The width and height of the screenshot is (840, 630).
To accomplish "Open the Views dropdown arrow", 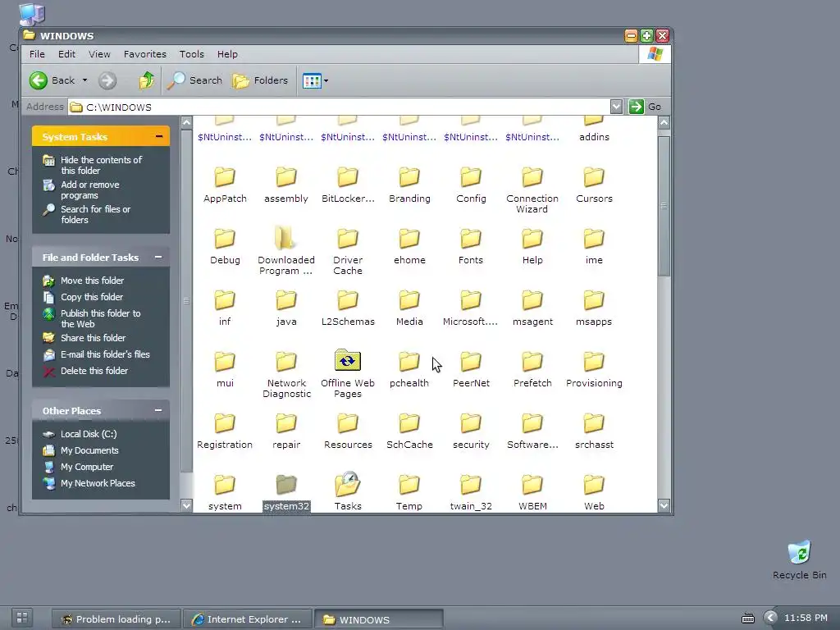I will pos(326,81).
